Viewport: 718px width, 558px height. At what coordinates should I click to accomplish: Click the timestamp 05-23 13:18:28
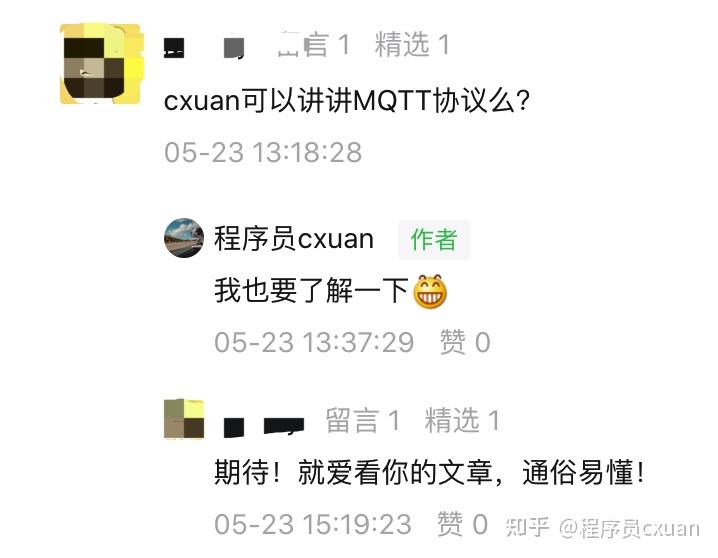point(263,152)
